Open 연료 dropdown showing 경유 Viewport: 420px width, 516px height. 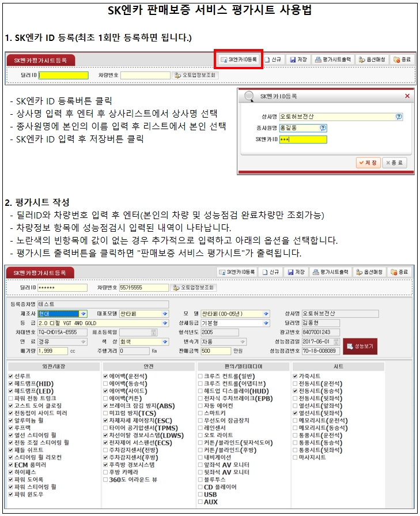point(84,342)
